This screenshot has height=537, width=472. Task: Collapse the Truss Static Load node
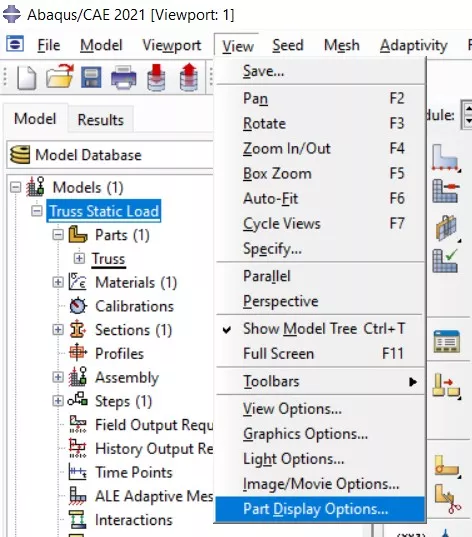click(x=36, y=211)
